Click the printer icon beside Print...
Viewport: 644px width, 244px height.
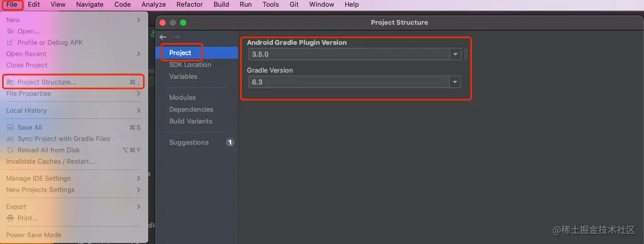(10, 218)
